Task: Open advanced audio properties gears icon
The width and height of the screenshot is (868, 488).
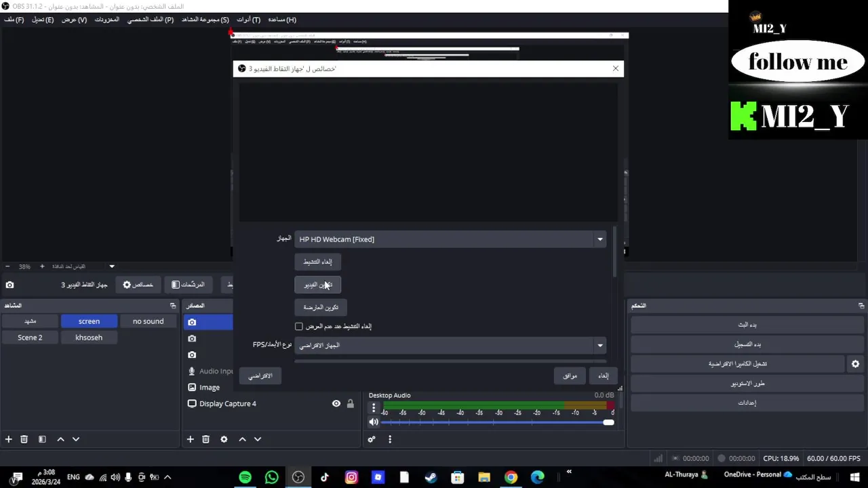Action: point(372,439)
